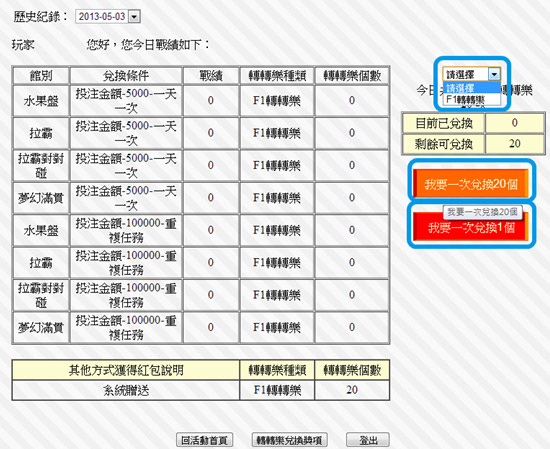The height and width of the screenshot is (449, 550).
Task: Select the 請選擇 option in the list
Action: tap(472, 88)
